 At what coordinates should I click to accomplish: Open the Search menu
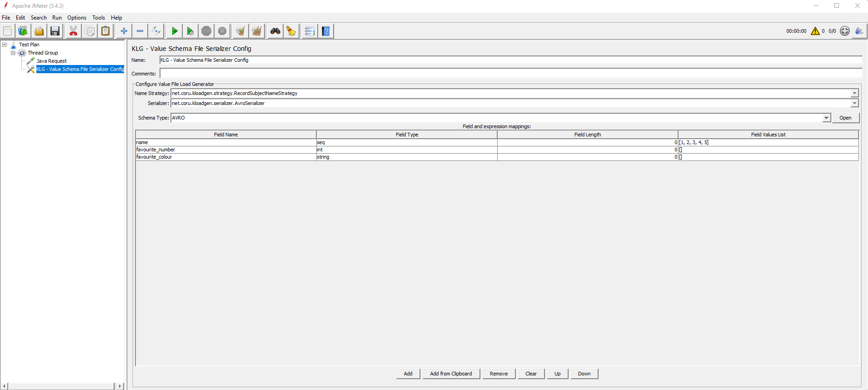(39, 18)
